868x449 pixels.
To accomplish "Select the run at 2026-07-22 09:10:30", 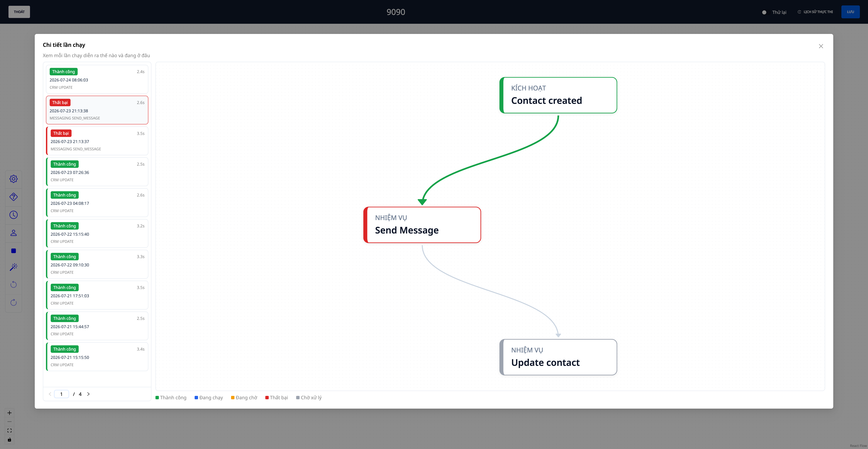I will (x=97, y=264).
